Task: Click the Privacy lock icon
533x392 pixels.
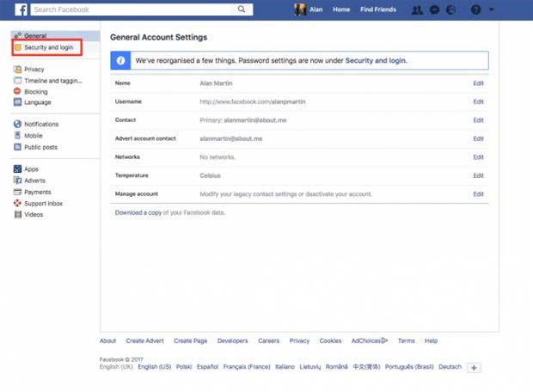Action: coord(18,70)
